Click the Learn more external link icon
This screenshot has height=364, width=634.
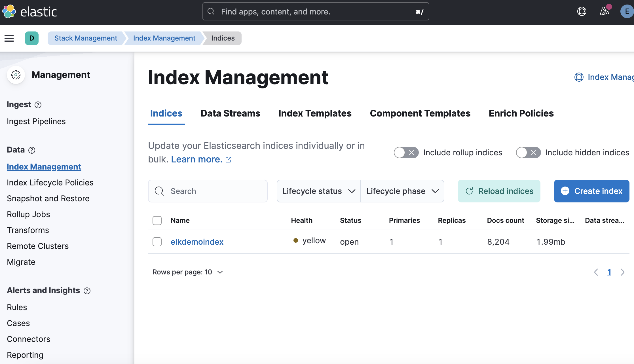tap(228, 160)
